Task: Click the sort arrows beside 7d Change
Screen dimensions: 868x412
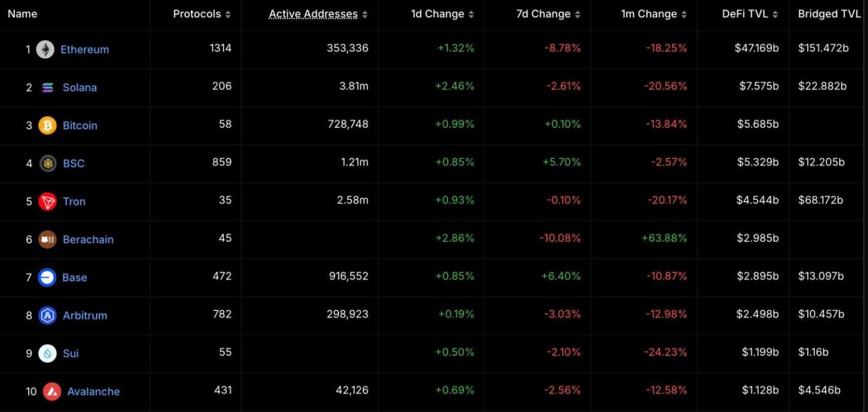Action: coord(577,14)
